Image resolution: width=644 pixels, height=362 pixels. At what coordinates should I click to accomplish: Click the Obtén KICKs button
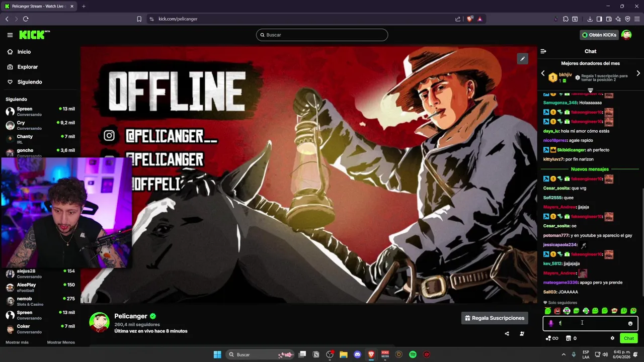[599, 35]
